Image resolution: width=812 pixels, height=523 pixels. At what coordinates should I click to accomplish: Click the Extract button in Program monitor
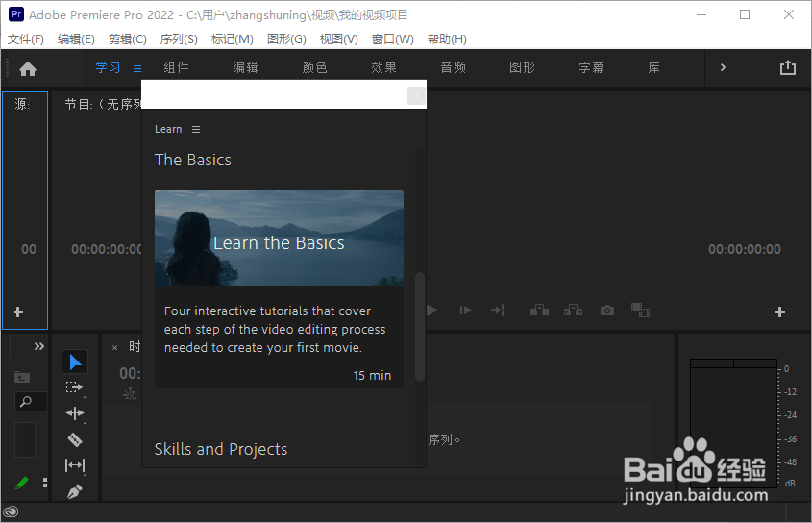(573, 311)
